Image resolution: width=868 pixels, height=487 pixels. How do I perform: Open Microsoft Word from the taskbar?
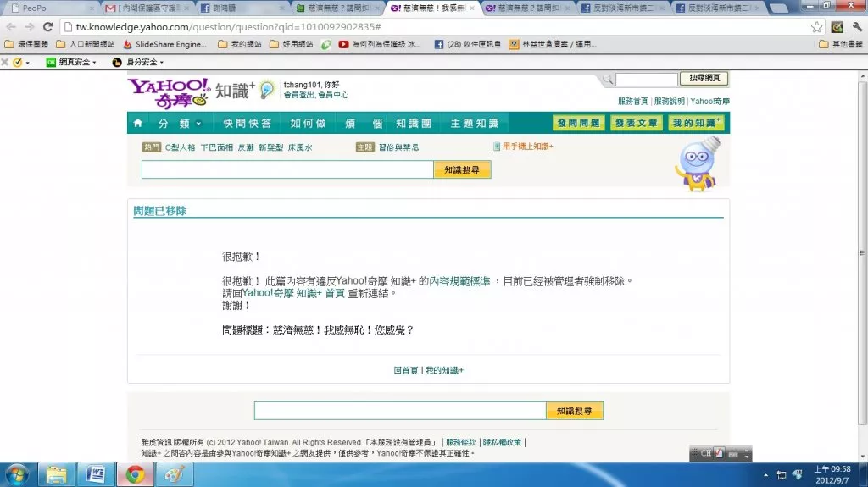coord(95,474)
